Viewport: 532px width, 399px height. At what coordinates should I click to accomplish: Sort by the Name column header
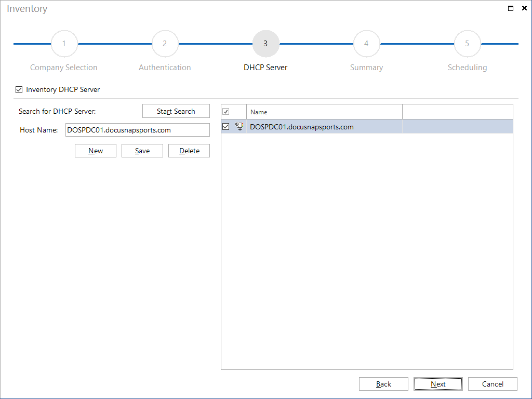point(324,112)
